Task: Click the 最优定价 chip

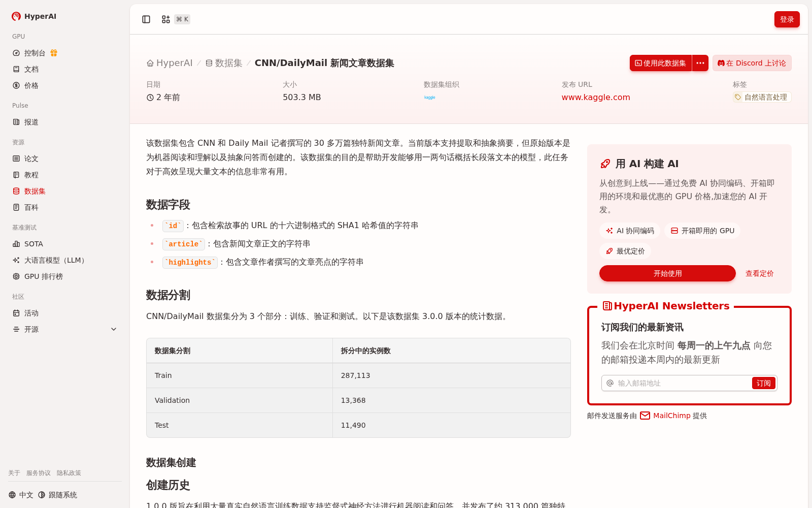Action: point(625,251)
